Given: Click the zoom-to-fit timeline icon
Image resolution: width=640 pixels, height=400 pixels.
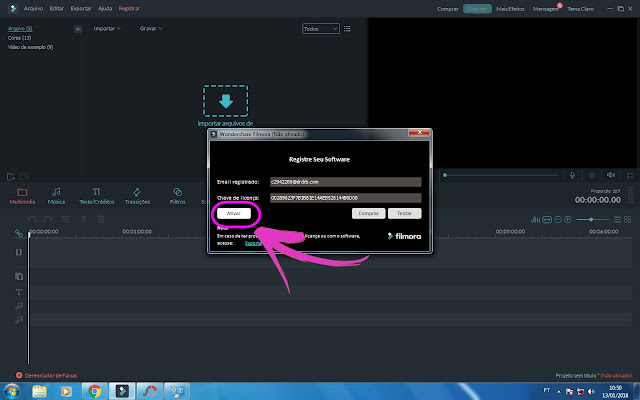Looking at the screenshot, I should pos(547,220).
